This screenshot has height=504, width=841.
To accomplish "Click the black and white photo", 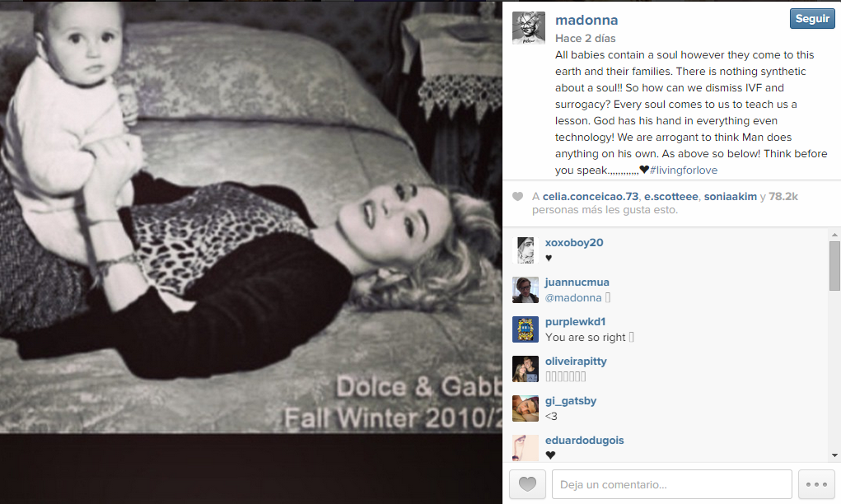I will [x=251, y=217].
